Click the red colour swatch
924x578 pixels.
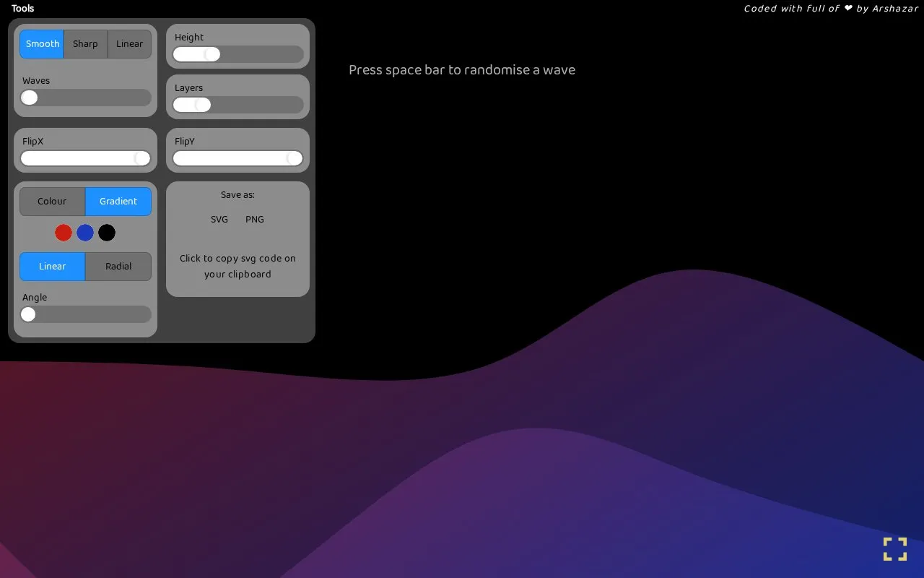click(64, 233)
